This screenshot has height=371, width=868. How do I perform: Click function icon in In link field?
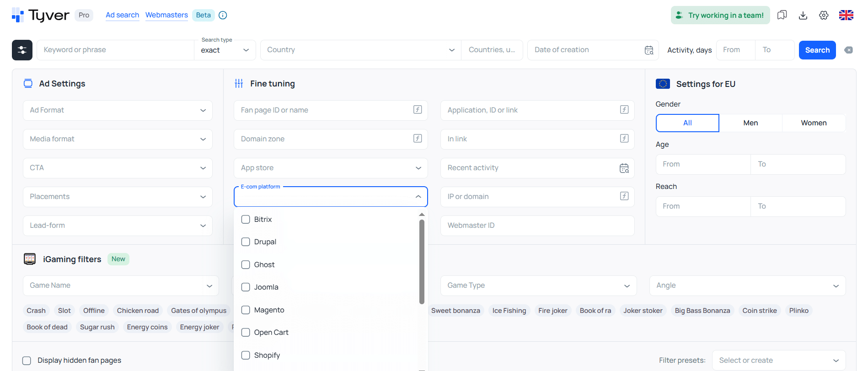[x=624, y=138]
